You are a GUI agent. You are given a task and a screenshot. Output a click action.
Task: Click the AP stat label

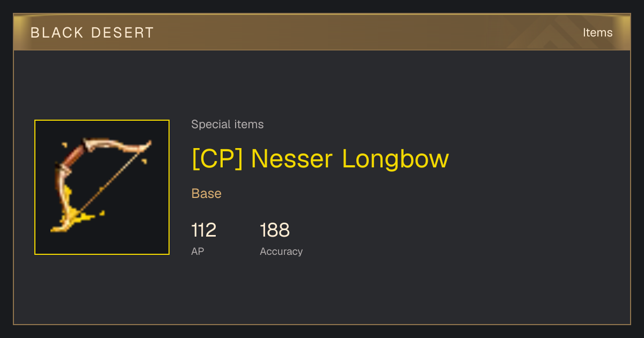[197, 251]
